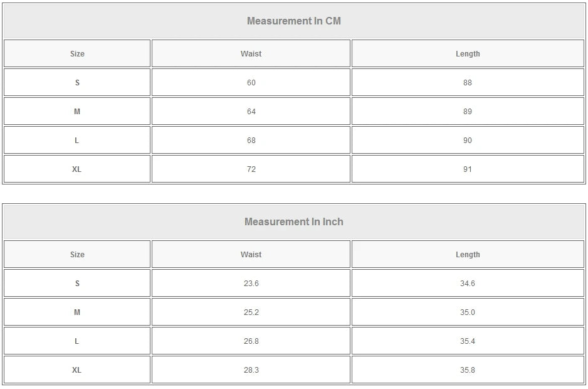
Task: Select the waist value 23.6 cell
Action: pos(251,284)
